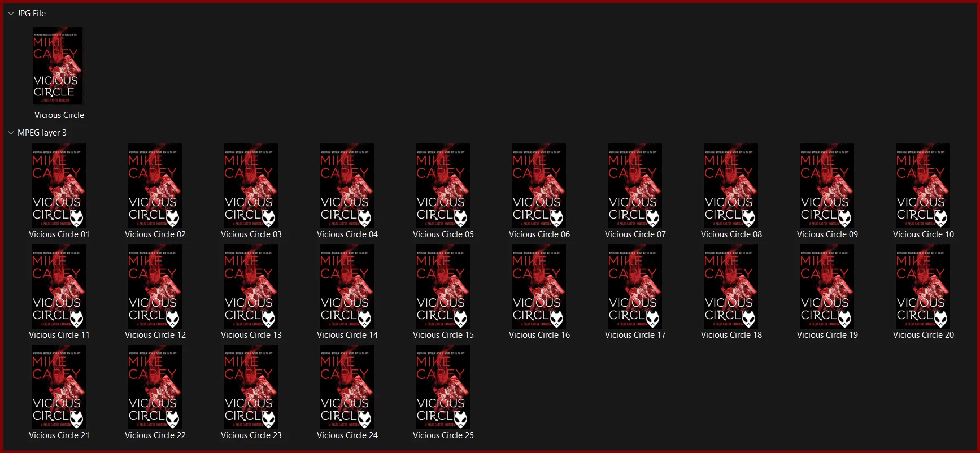Click the 'Vicious Circle 12' file name label

[155, 335]
